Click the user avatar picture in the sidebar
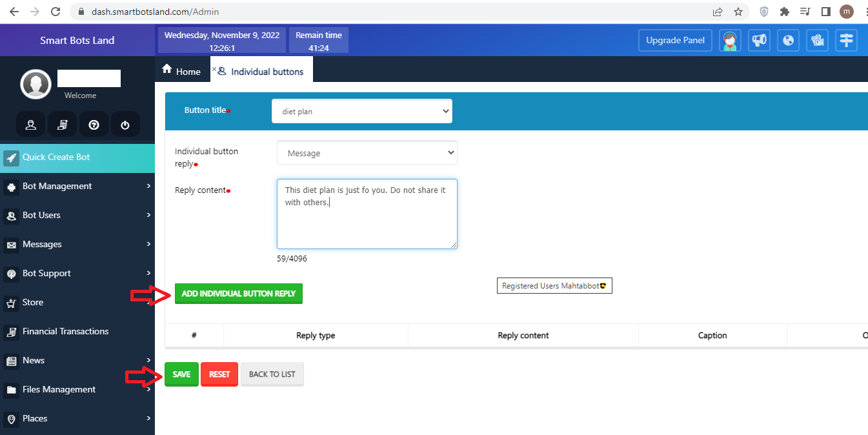The height and width of the screenshot is (435, 868). (x=35, y=84)
